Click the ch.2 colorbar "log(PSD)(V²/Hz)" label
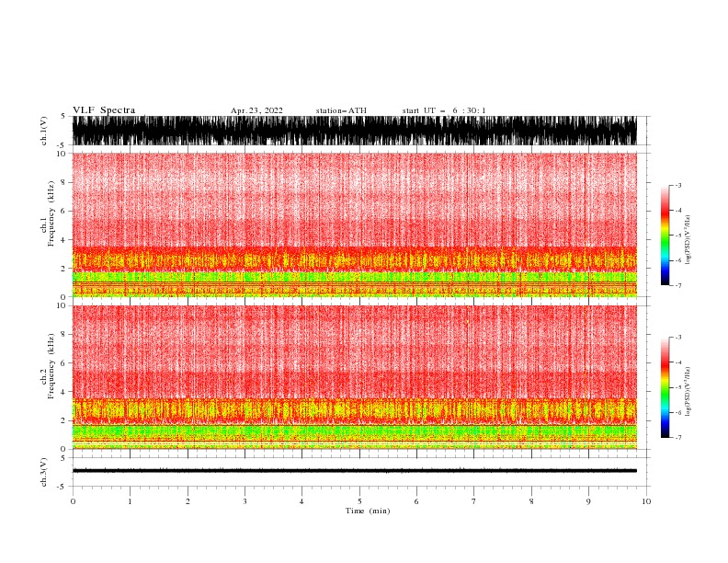 (688, 391)
